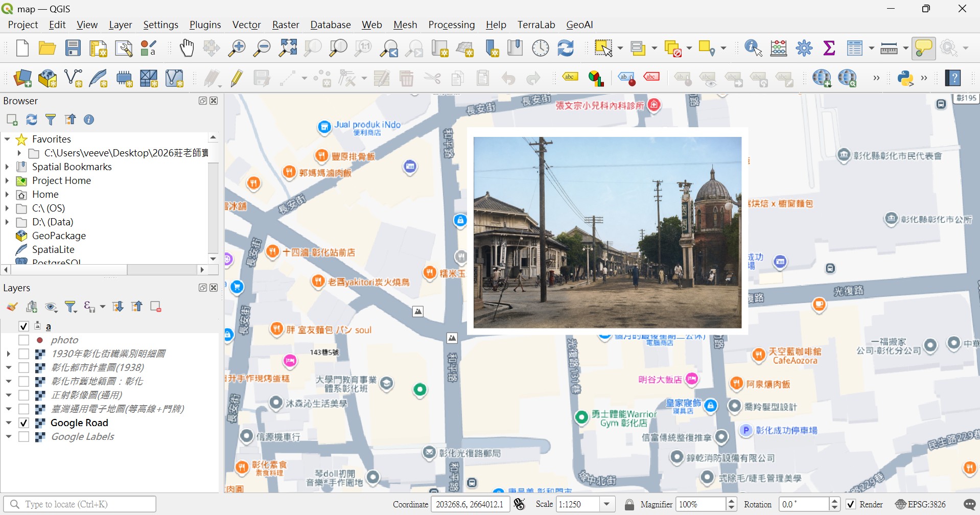Open the Layer Styling panel brush icon
980x515 pixels.
click(x=12, y=307)
